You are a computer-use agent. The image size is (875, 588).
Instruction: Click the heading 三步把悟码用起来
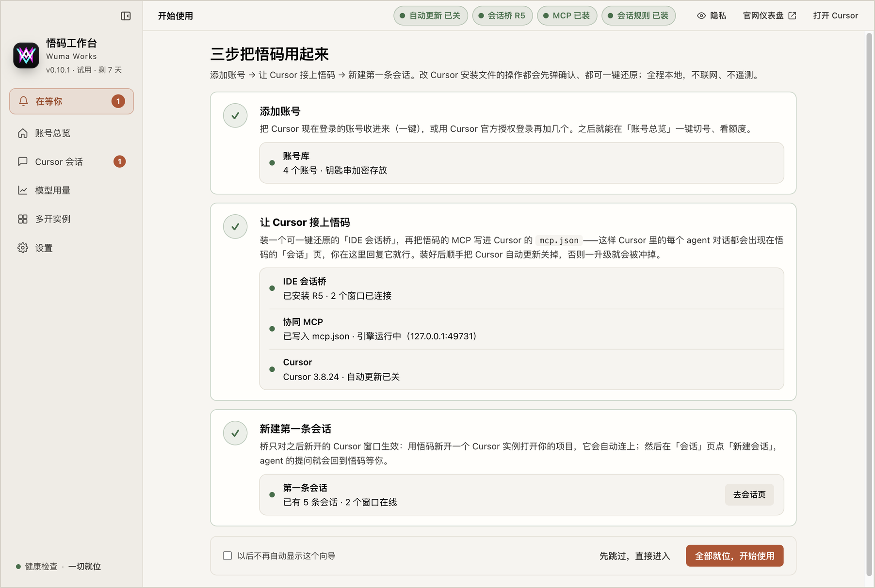click(x=270, y=54)
